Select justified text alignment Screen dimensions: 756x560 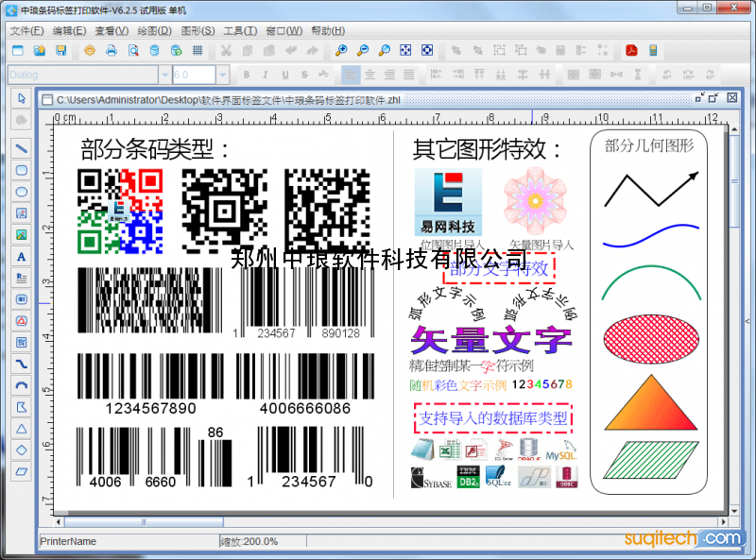point(409,75)
